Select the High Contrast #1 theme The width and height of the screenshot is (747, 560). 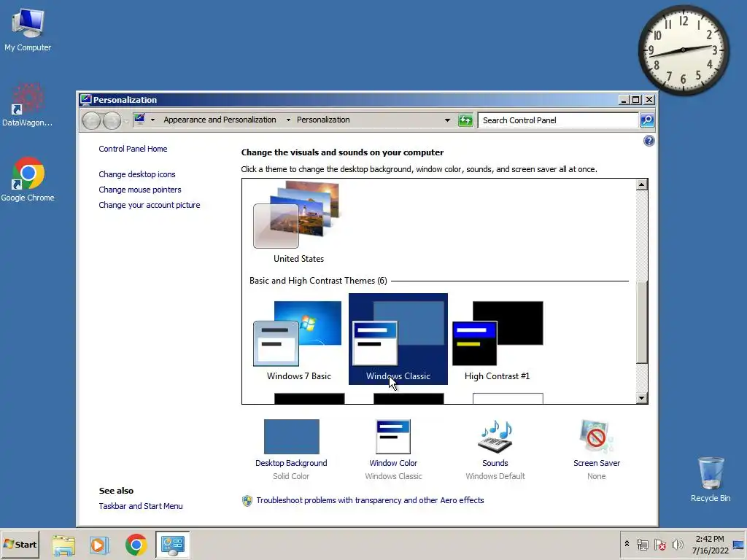click(x=497, y=340)
